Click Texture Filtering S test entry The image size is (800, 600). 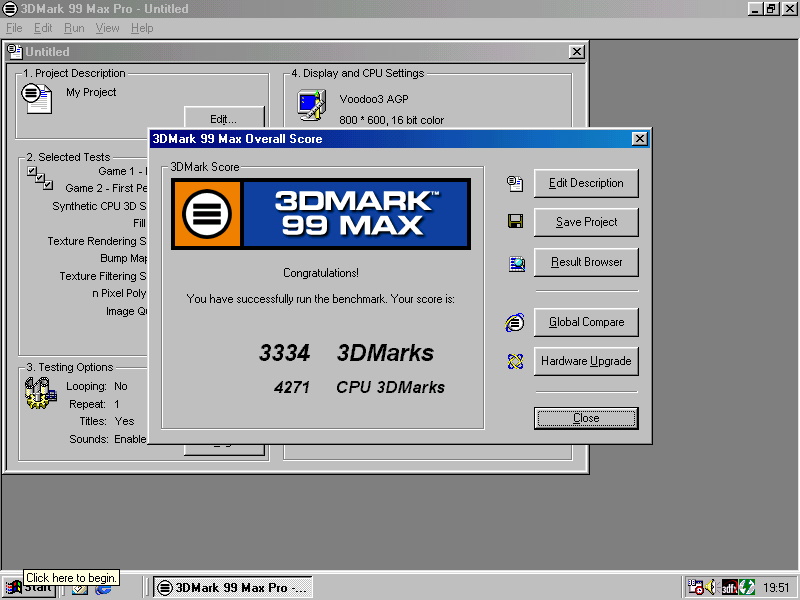(x=103, y=276)
